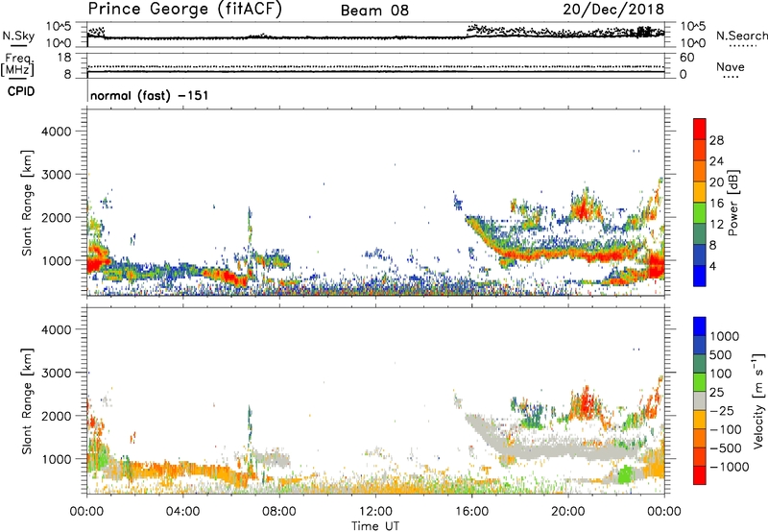Click the 'Prince George (fitACF)' plot title

(185, 9)
